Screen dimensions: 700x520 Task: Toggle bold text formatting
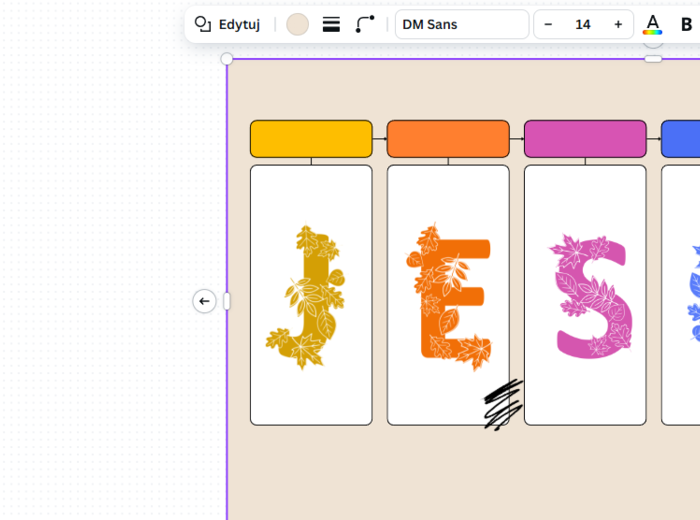coord(686,24)
